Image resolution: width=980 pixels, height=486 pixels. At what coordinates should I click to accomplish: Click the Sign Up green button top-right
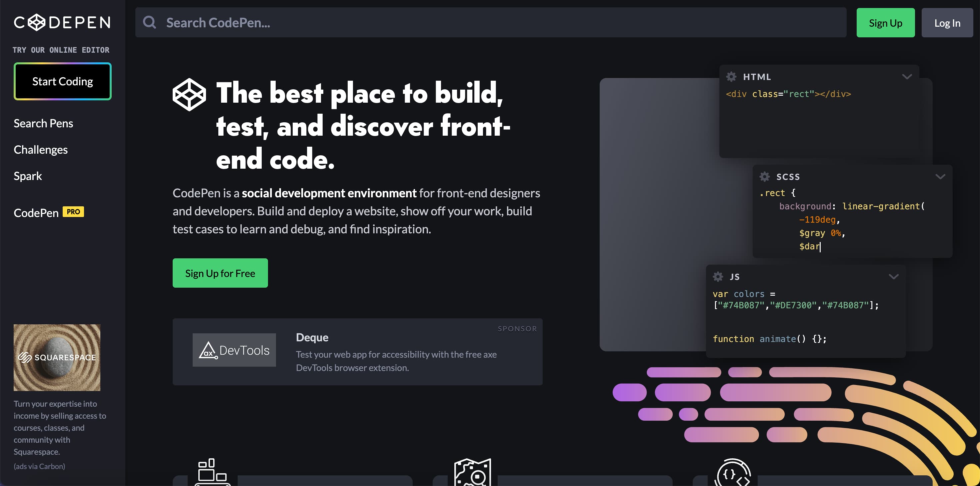[886, 22]
